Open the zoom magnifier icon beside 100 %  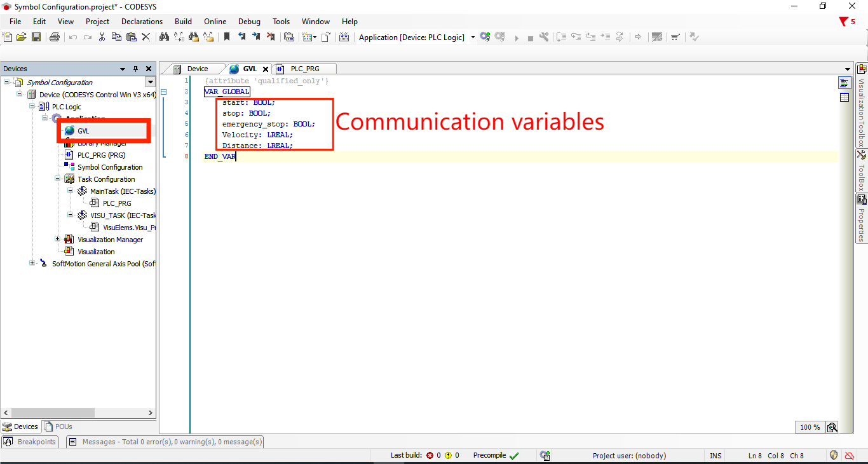point(832,427)
